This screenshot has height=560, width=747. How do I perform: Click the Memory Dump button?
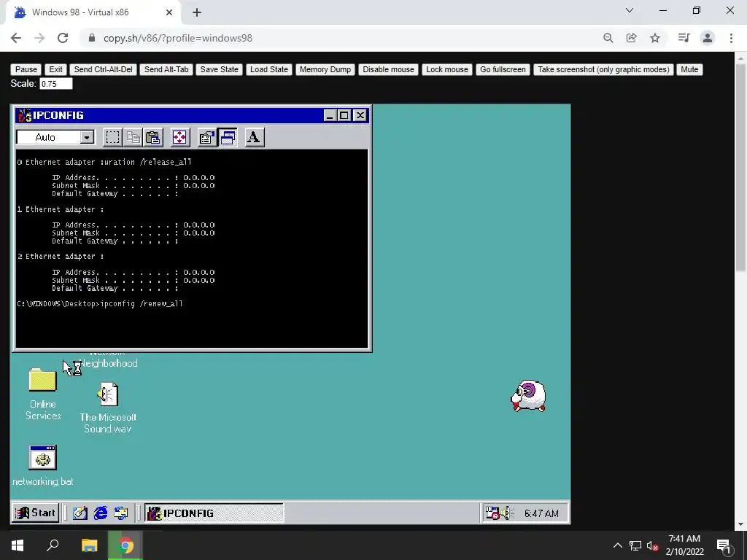[x=325, y=69]
